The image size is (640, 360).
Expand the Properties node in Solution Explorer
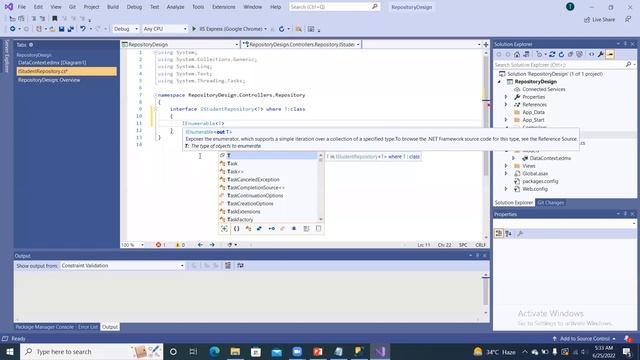pos(506,97)
